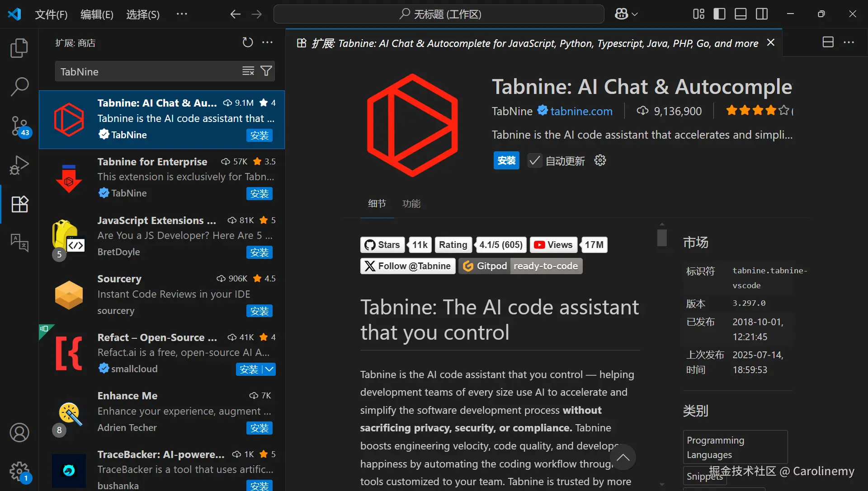
Task: Open Source Control view with 43 badge
Action: pyautogui.click(x=20, y=126)
